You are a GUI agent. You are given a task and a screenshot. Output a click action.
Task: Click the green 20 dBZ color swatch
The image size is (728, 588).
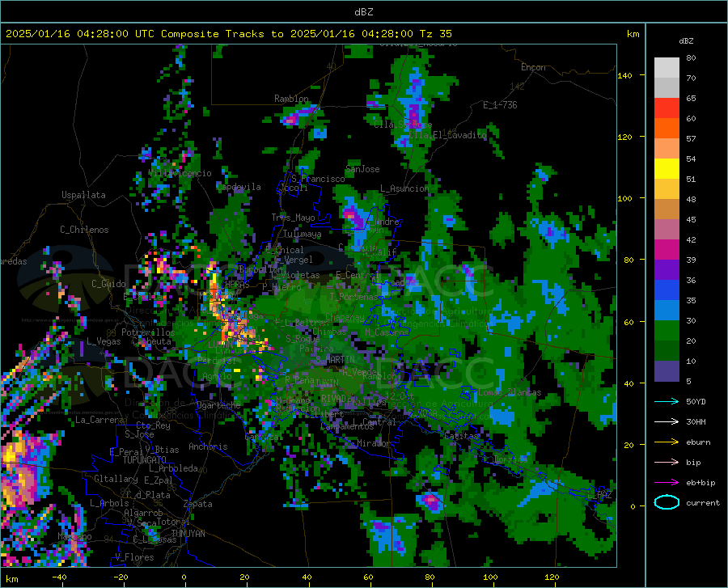point(667,331)
